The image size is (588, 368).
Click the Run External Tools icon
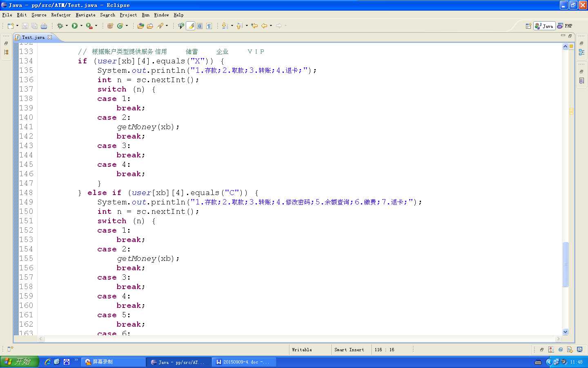pos(89,26)
